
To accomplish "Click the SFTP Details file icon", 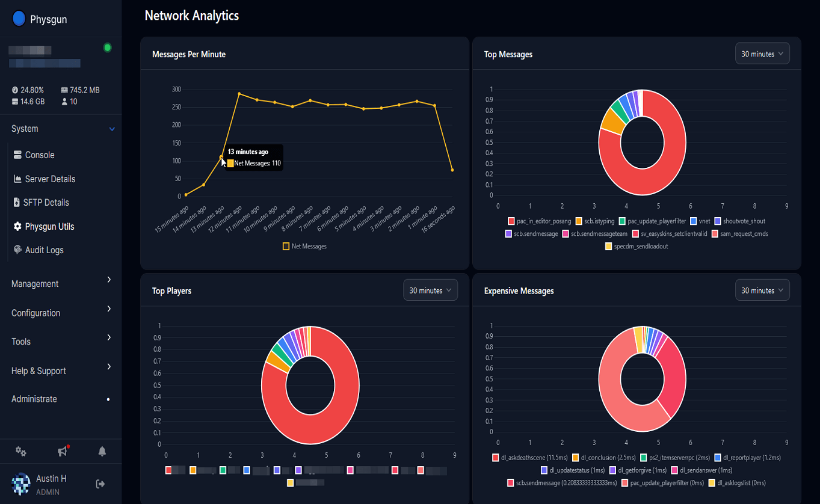I will tap(17, 203).
